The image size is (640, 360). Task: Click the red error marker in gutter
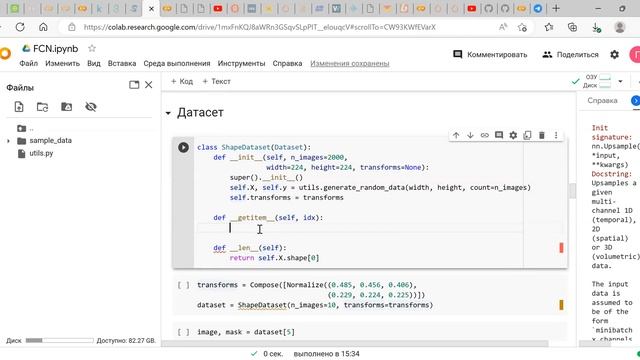(561, 248)
